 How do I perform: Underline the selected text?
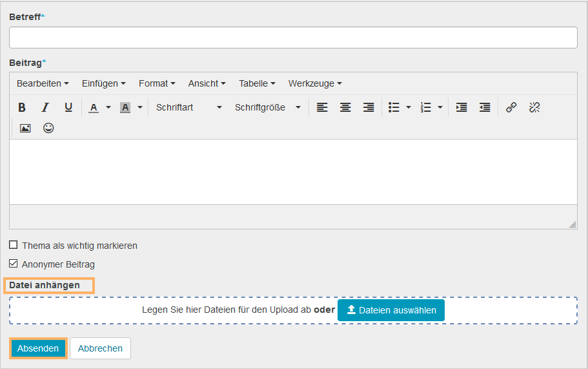[68, 107]
